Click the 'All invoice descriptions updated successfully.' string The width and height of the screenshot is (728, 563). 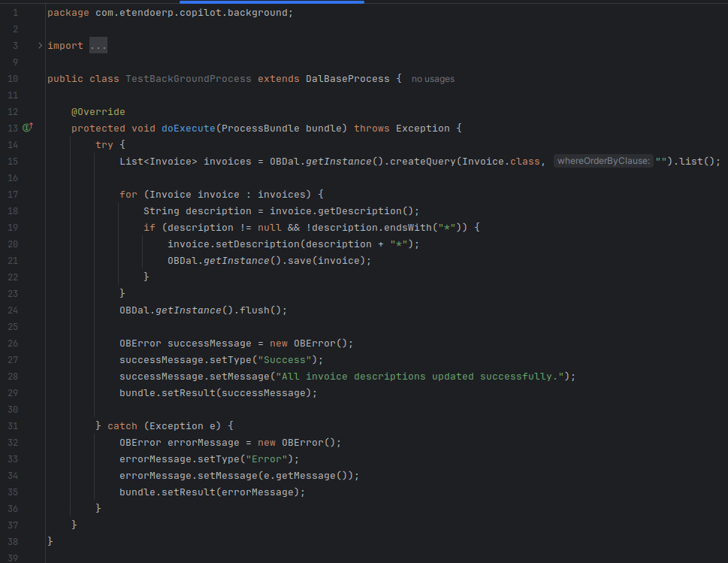tap(420, 377)
